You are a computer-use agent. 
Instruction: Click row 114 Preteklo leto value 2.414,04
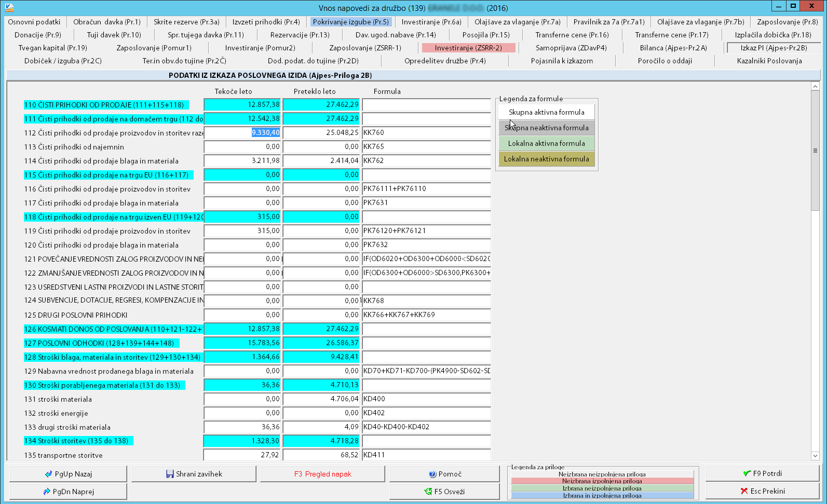(x=321, y=161)
